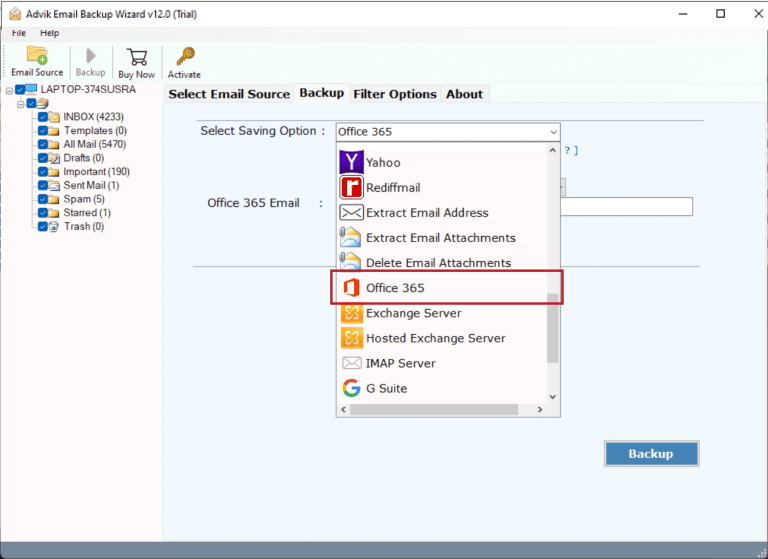Click the Email Source toolbar icon
Image resolution: width=768 pixels, height=559 pixels.
pyautogui.click(x=37, y=55)
